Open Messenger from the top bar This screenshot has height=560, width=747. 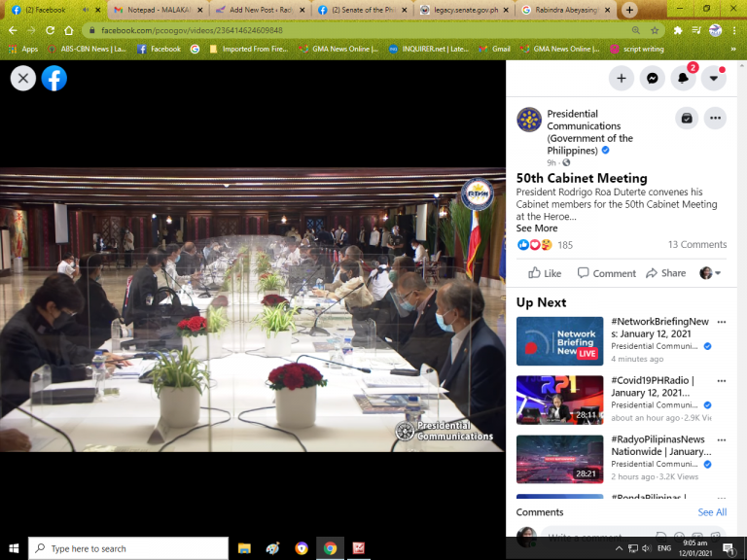653,79
